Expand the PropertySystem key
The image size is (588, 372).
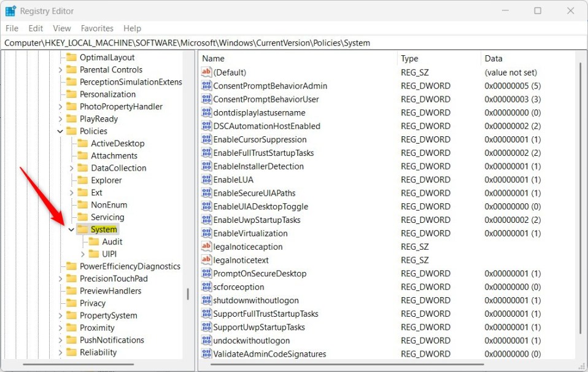[60, 316]
